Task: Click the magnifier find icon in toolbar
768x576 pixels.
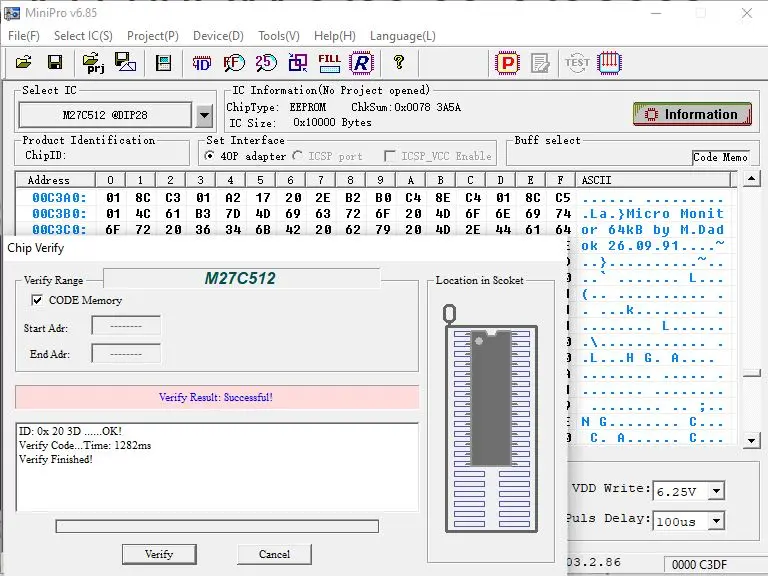Action: coord(234,63)
